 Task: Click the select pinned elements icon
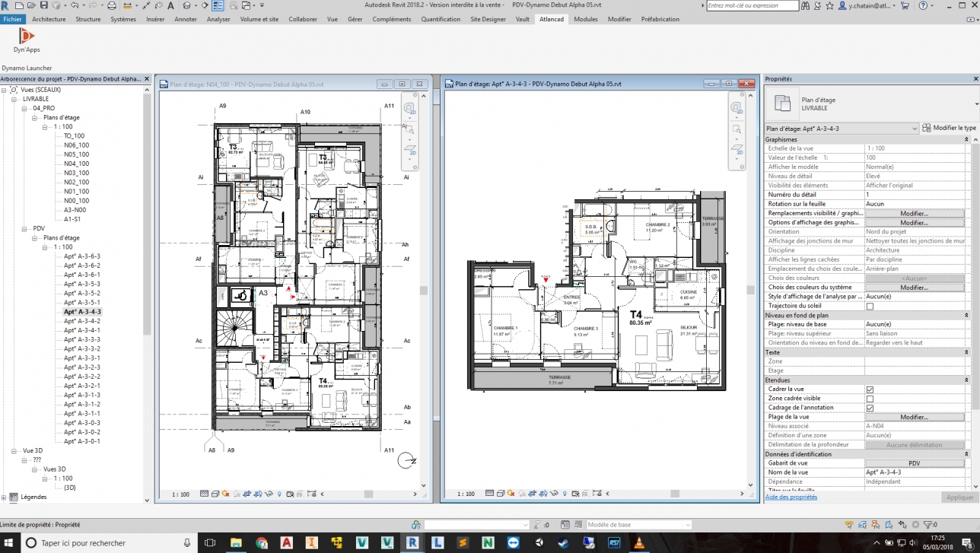[876, 525]
